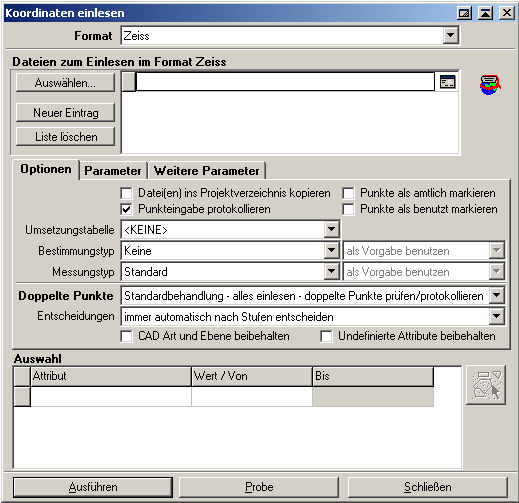Enable Undefinierte Attribute beibehalten
519x503 pixels.
(x=326, y=336)
